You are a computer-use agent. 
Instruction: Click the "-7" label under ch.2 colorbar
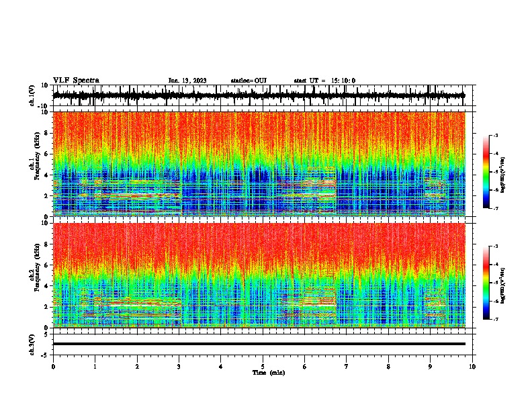[x=495, y=319]
